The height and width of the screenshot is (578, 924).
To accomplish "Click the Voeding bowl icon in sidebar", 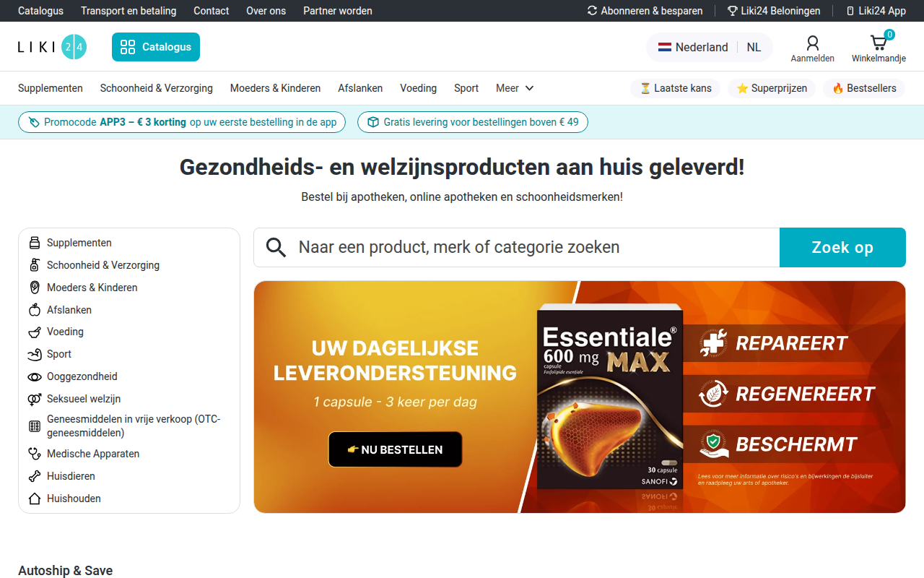I will click(35, 332).
